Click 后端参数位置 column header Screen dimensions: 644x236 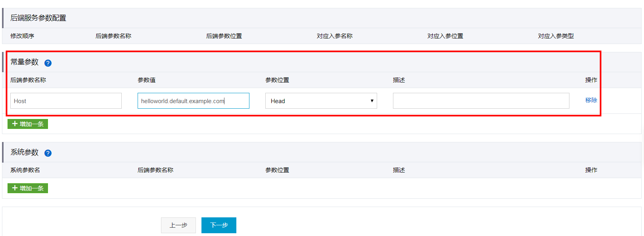(x=224, y=36)
